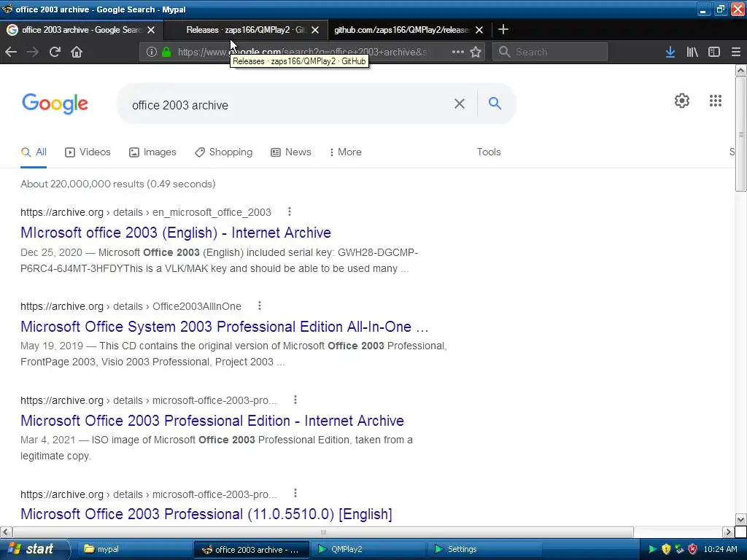Switch to Videos results
The width and height of the screenshot is (747, 560).
pyautogui.click(x=88, y=152)
